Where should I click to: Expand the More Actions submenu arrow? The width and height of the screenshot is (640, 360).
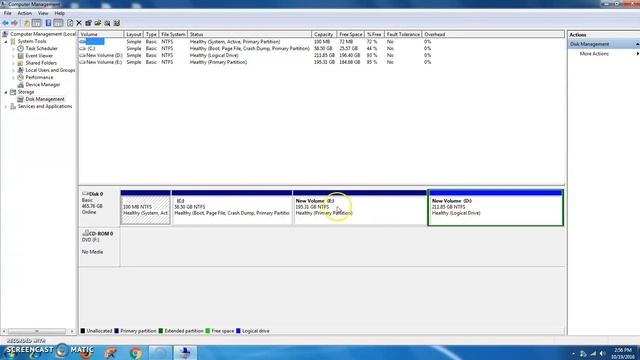[x=637, y=54]
